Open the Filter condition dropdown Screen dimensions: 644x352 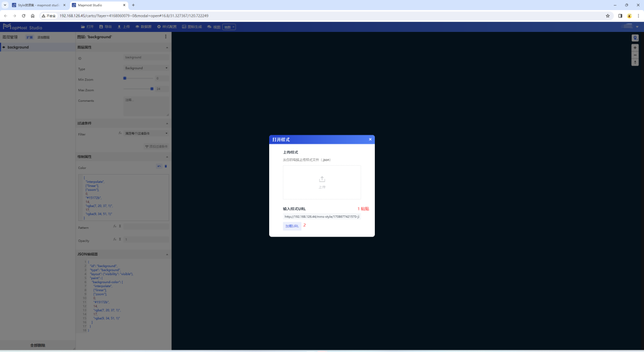[x=146, y=134]
